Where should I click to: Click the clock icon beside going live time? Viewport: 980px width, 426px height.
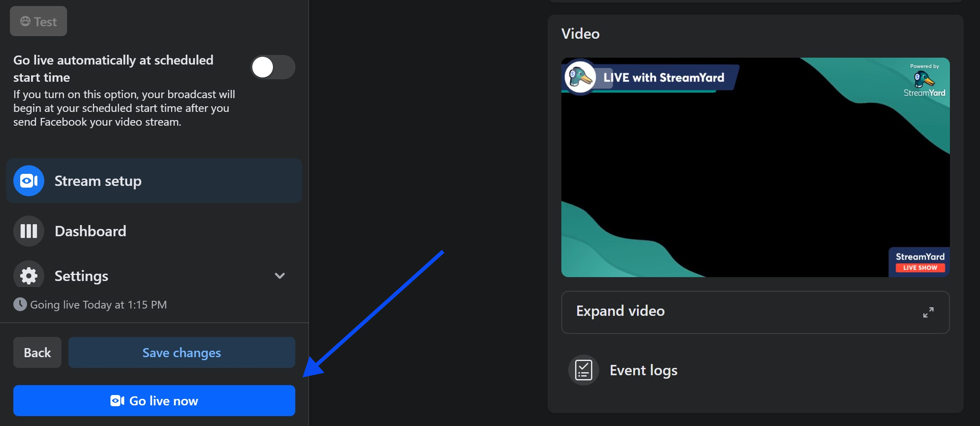[x=20, y=304]
